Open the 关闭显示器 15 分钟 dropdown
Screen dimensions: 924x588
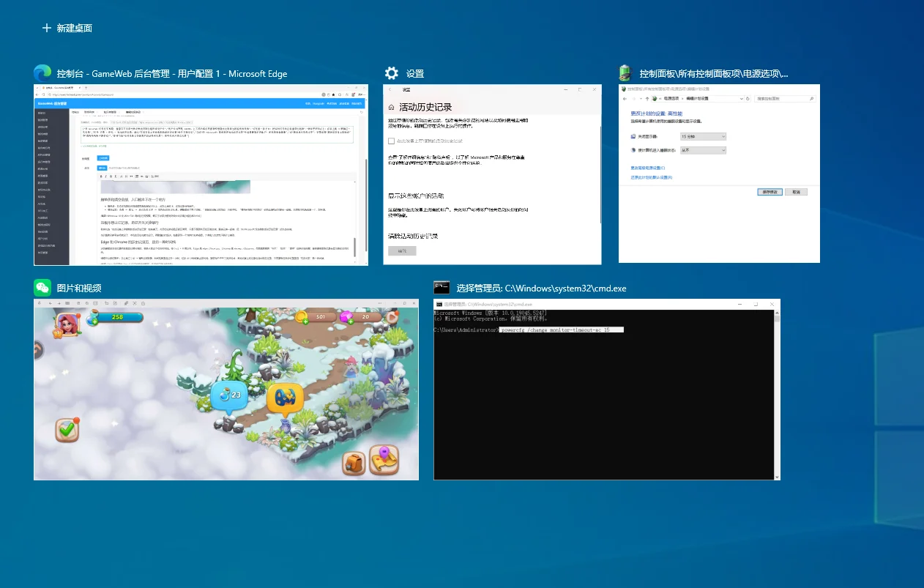point(703,136)
